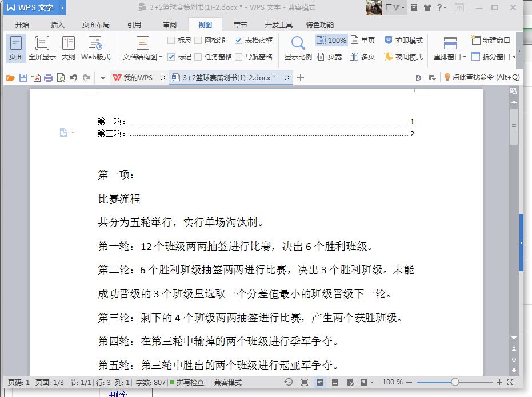
Task: Switch to Web版式 layout view
Action: (95, 48)
